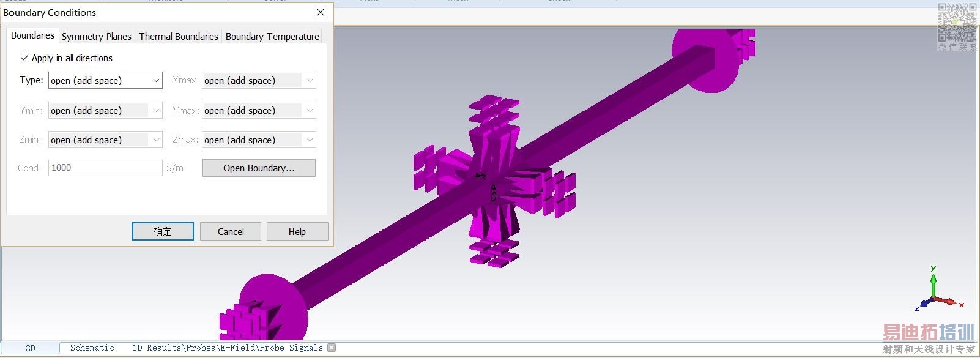Image resolution: width=980 pixels, height=358 pixels.
Task: Open the Thermal Boundaries tab
Action: tap(179, 36)
